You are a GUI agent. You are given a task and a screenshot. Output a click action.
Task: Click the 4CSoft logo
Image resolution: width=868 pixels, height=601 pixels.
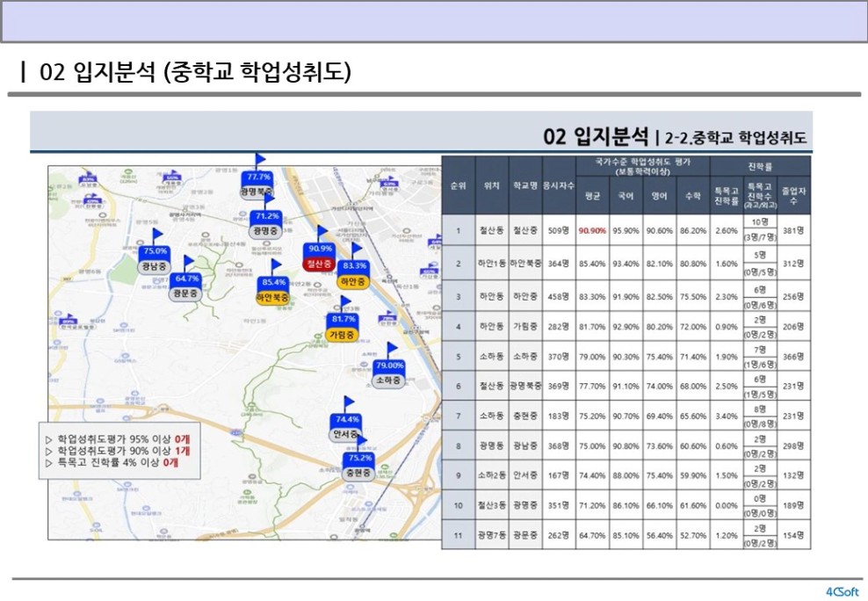point(842,591)
